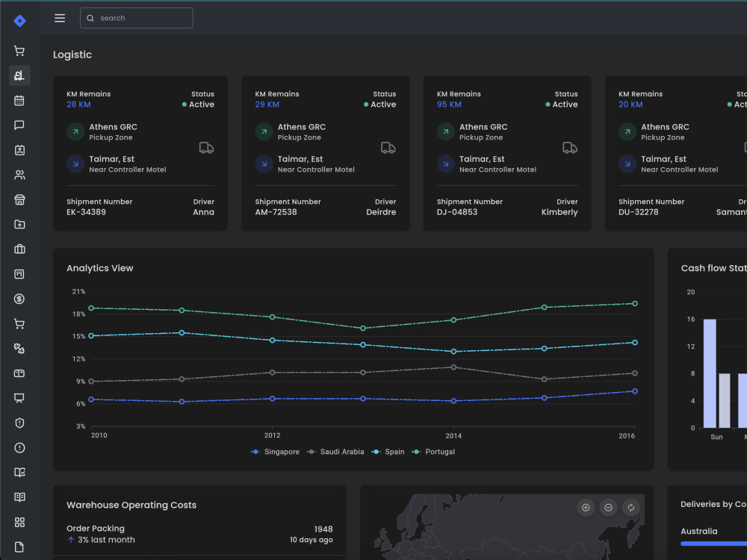
Task: Reset the map view with refresh button
Action: pos(630,508)
